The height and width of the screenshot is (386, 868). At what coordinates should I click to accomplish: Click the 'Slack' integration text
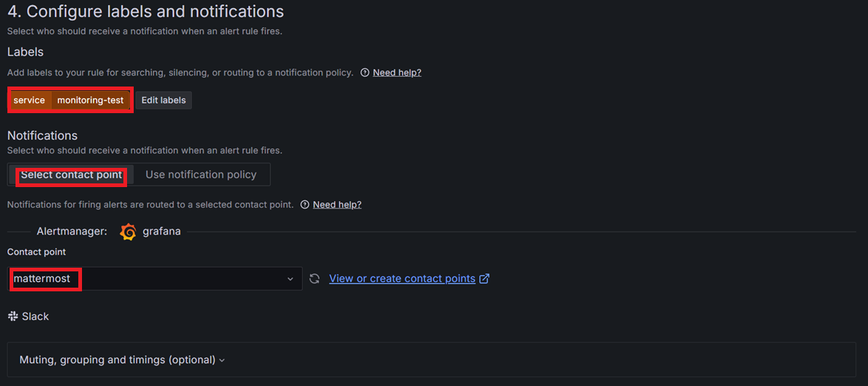[x=35, y=316]
